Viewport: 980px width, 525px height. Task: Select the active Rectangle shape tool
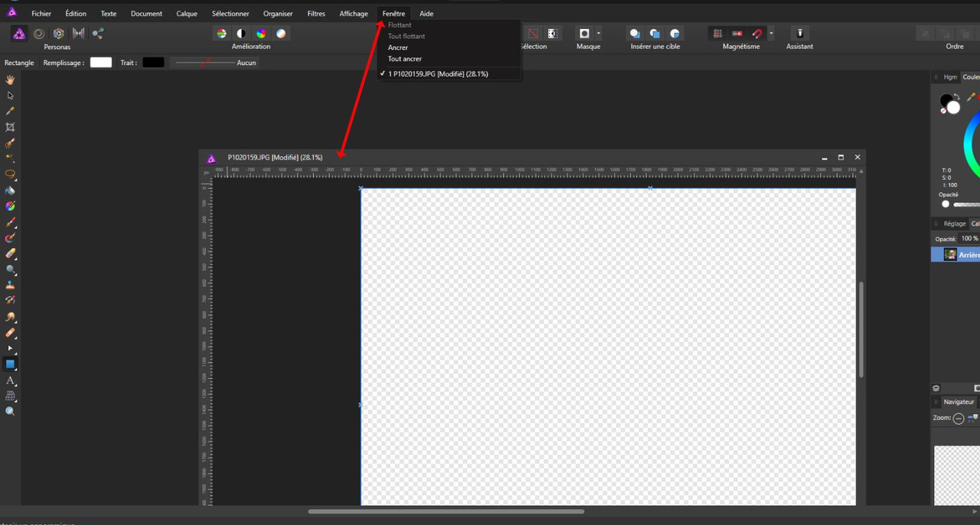11,364
